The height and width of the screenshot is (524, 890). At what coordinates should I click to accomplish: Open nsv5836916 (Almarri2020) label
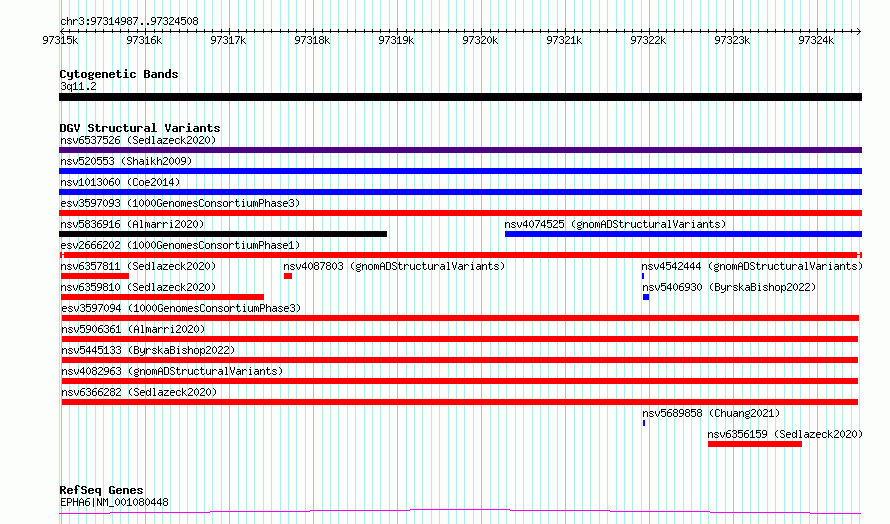click(x=132, y=224)
